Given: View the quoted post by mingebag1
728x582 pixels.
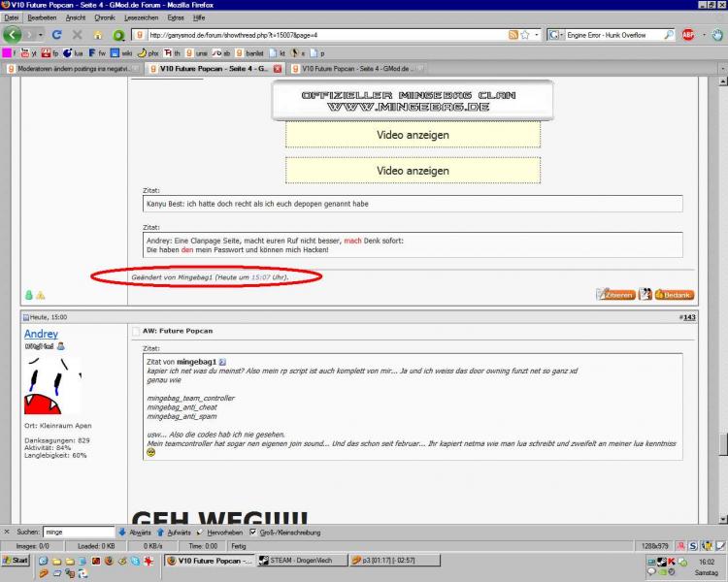Looking at the screenshot, I should point(221,362).
